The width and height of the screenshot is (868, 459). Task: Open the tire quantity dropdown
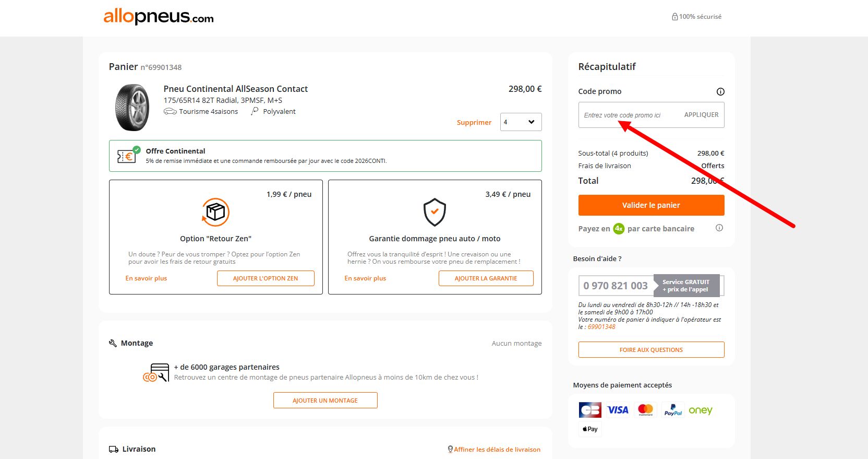click(x=521, y=122)
